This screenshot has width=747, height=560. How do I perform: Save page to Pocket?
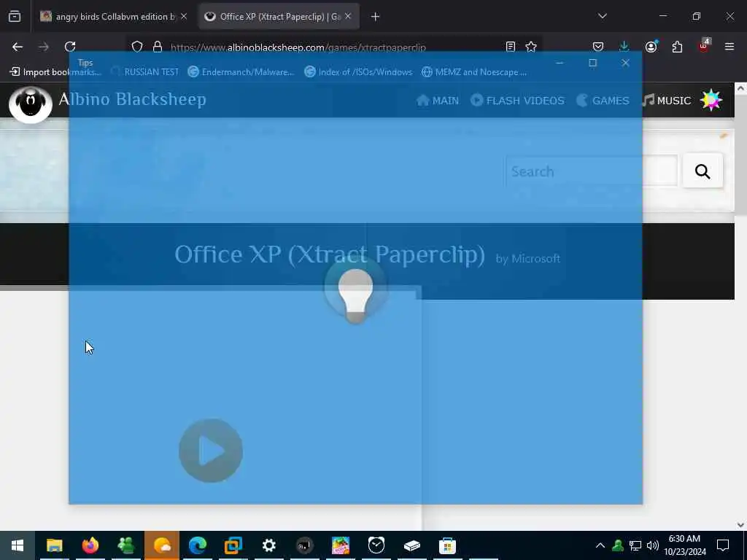598,47
